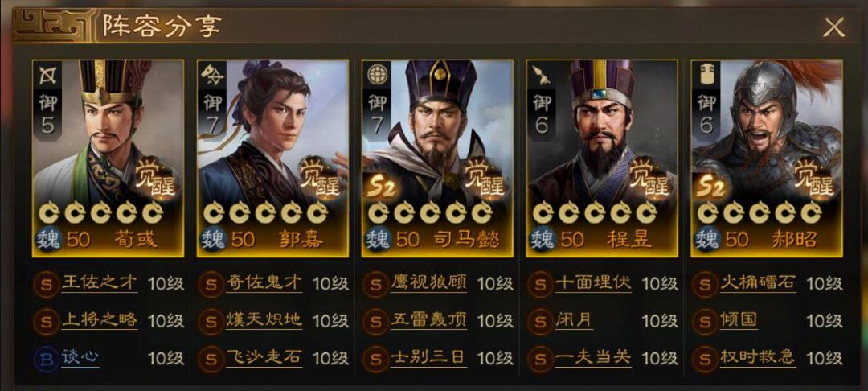Viewport: 868px width, 391px height.
Task: Show details for skill 五雷轰顶
Action: [428, 320]
